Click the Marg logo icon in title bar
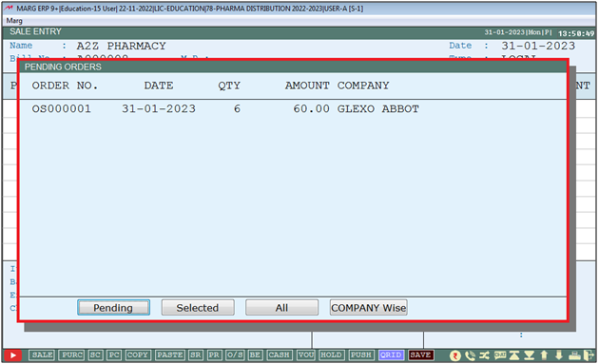599x364 pixels. click(10, 8)
